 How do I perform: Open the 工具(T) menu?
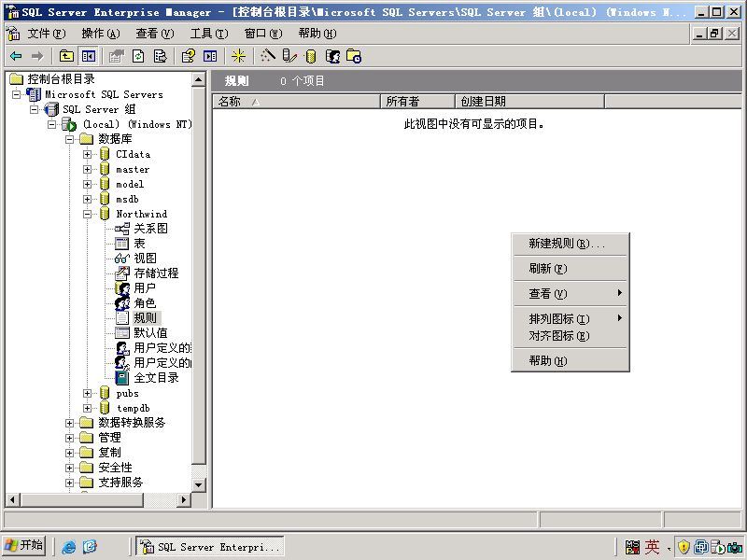tap(209, 34)
